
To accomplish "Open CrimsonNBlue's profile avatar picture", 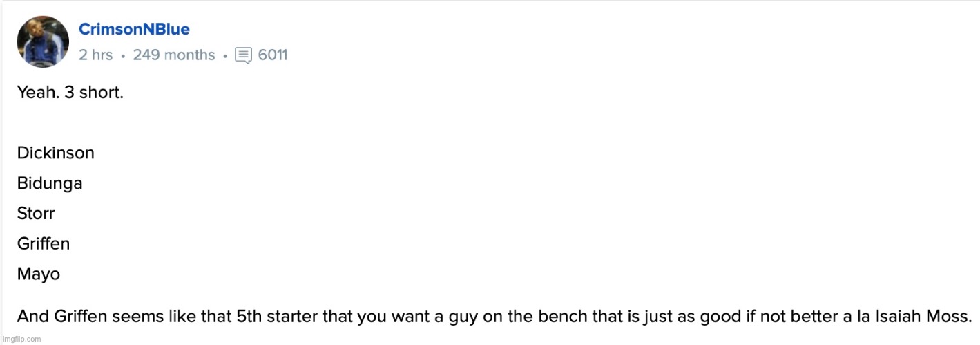I will [x=43, y=41].
